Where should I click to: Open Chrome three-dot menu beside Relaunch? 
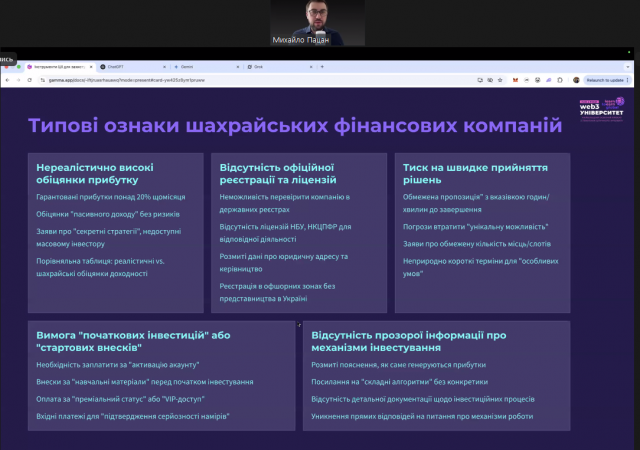pyautogui.click(x=627, y=80)
